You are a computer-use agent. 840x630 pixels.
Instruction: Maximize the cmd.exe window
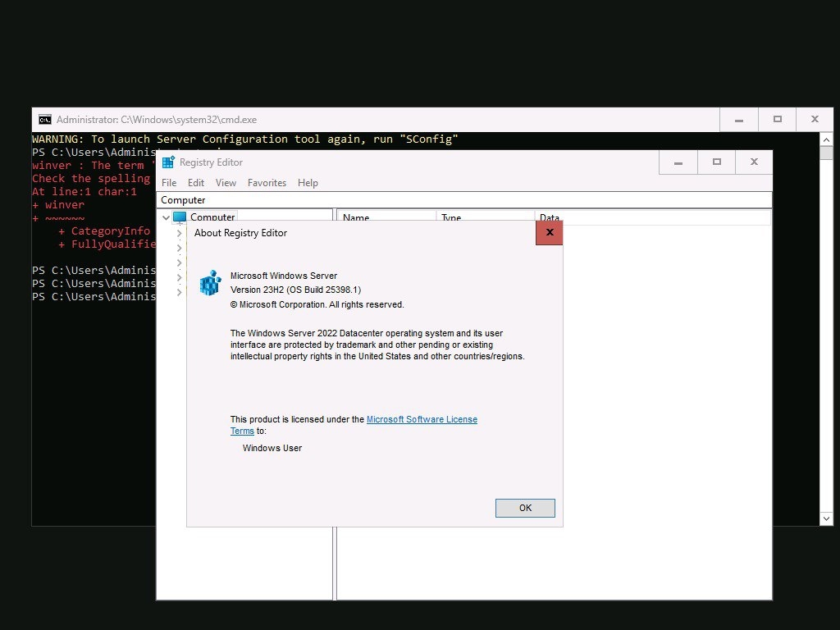778,120
